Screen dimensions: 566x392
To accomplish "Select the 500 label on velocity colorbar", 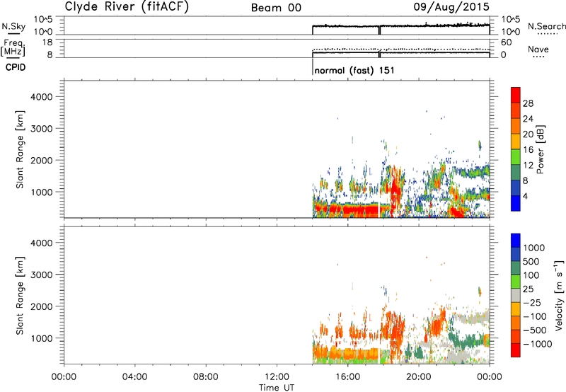I will pos(531,262).
